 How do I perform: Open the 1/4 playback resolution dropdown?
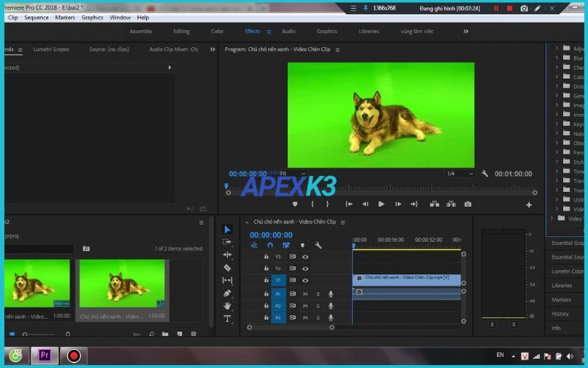point(459,174)
